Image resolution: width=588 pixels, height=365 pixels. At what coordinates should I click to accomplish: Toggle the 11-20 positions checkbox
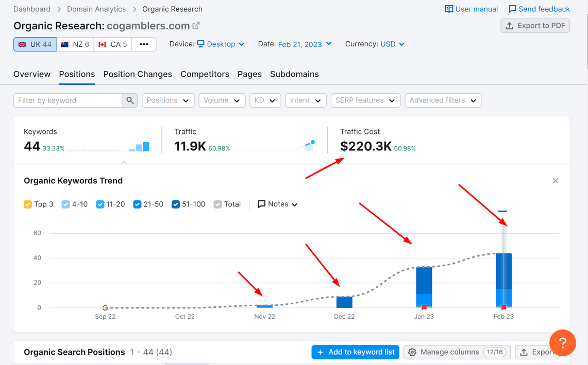100,204
